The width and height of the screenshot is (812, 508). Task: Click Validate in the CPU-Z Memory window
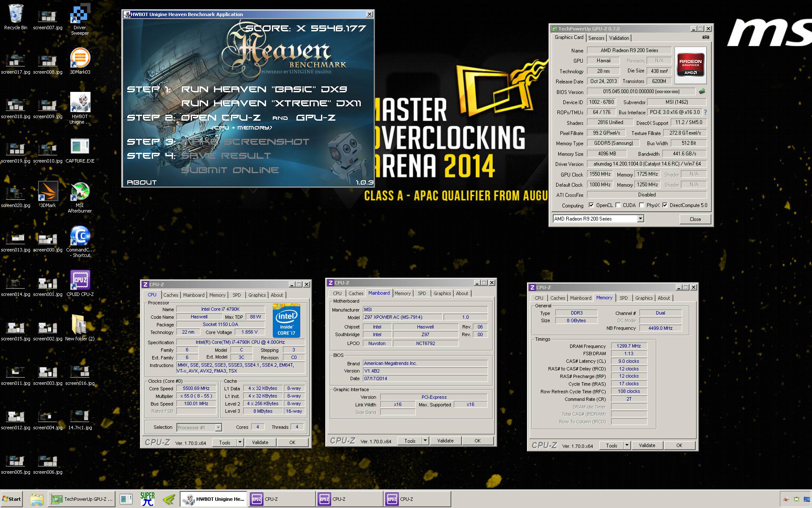pyautogui.click(x=647, y=445)
